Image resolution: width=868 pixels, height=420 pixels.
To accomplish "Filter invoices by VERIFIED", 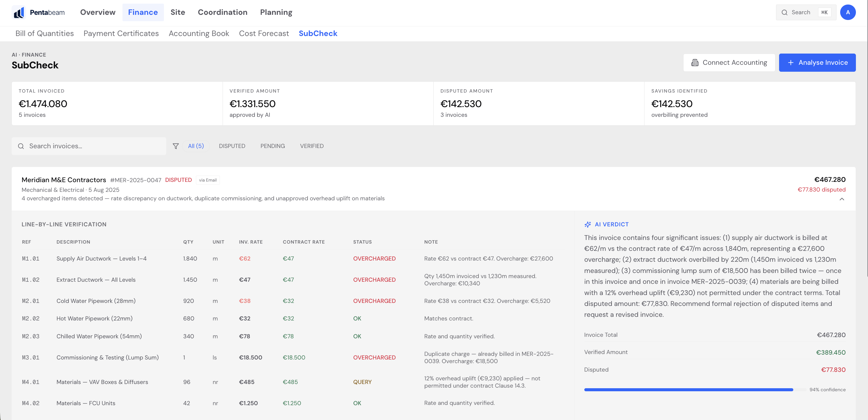I will [x=312, y=146].
